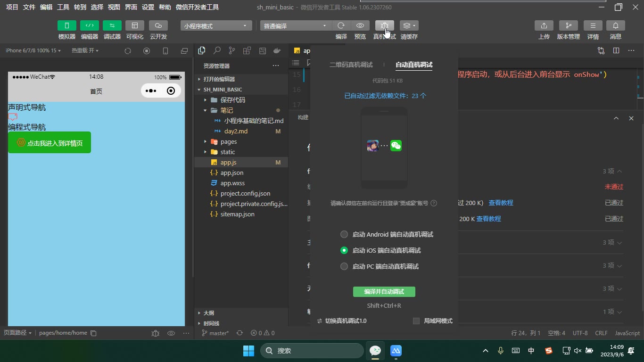Open the 工具 menu
The width and height of the screenshot is (644, 362).
click(x=63, y=7)
